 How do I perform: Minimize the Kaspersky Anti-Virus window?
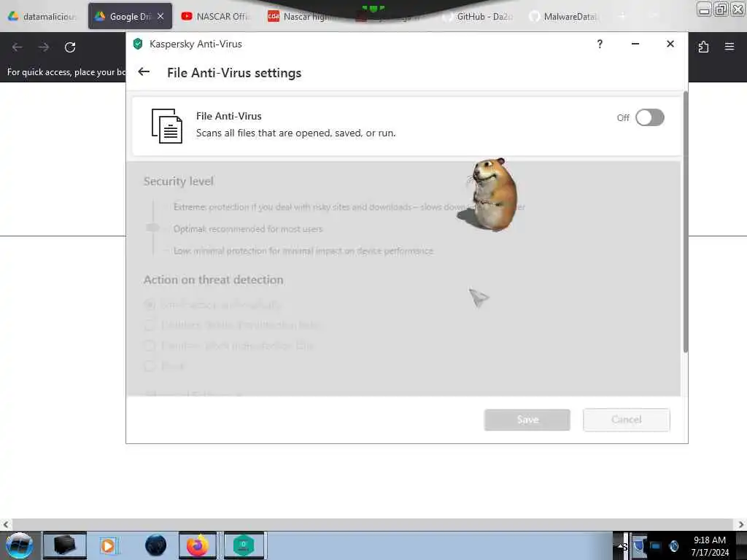(x=635, y=44)
